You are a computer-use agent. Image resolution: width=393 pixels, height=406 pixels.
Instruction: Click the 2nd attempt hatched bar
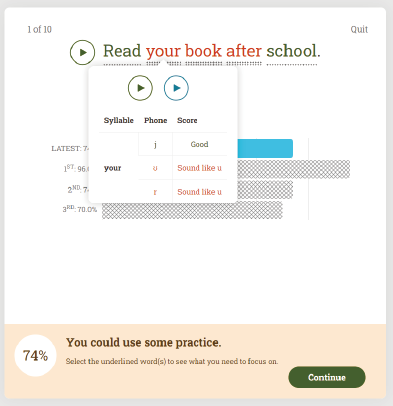pos(265,189)
